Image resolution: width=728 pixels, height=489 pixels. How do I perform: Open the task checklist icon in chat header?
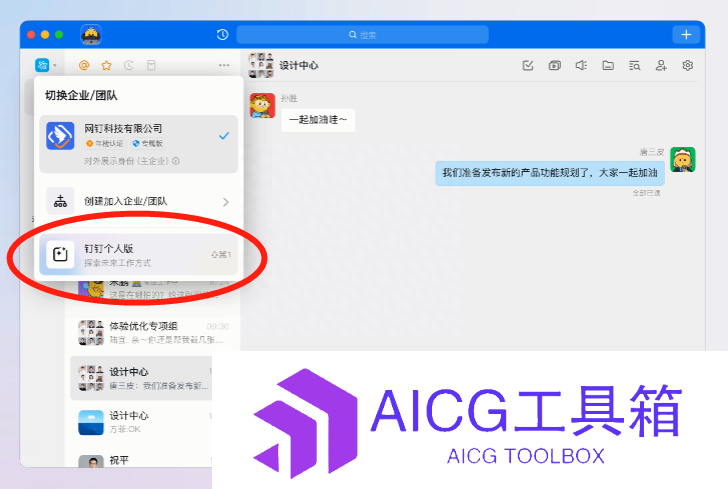pyautogui.click(x=528, y=65)
